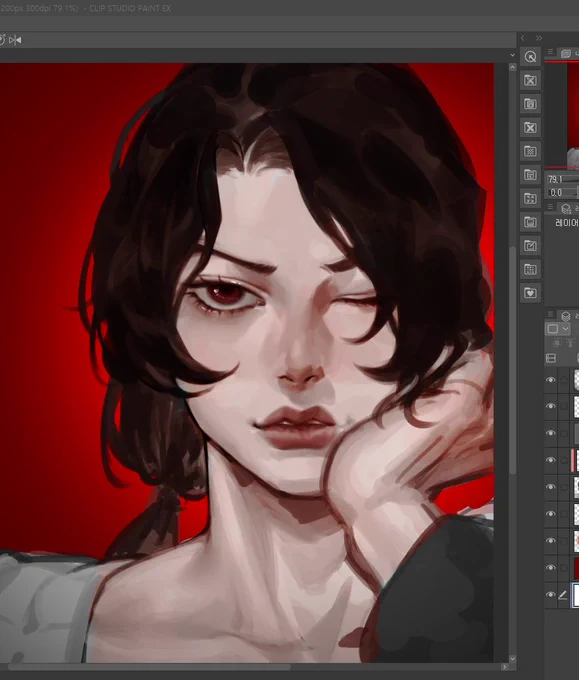Click the folder icon with a heart
The height and width of the screenshot is (680, 579).
[x=530, y=293]
